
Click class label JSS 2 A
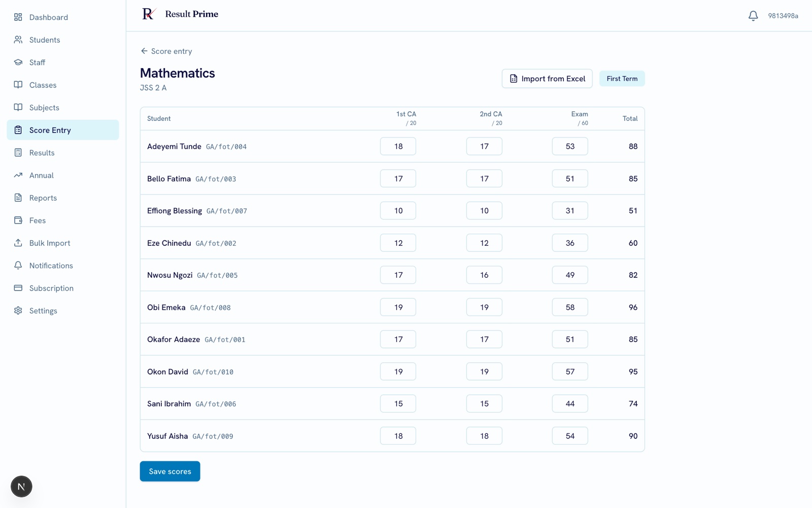pyautogui.click(x=153, y=88)
